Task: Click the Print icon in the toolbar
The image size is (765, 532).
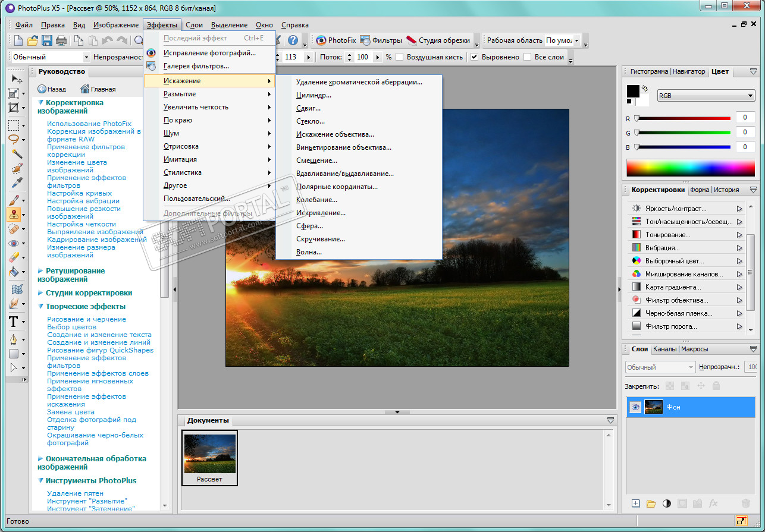Action: (x=61, y=40)
